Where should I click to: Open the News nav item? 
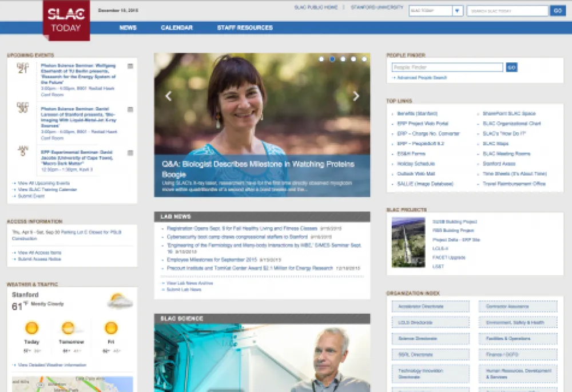[128, 27]
